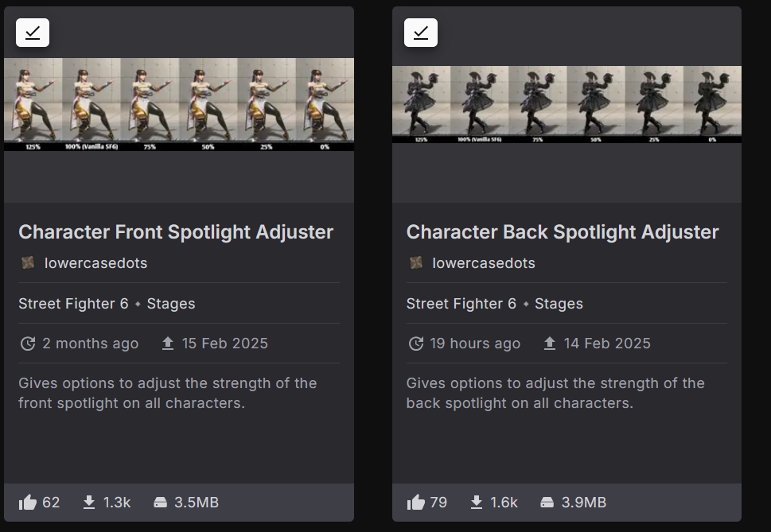Click the thumbs-up icon showing 62 endorsements
This screenshot has height=532, width=771.
click(x=28, y=502)
